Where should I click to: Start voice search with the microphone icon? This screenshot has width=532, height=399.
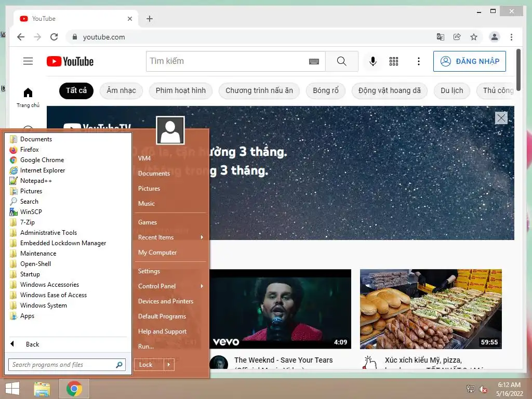click(x=373, y=61)
